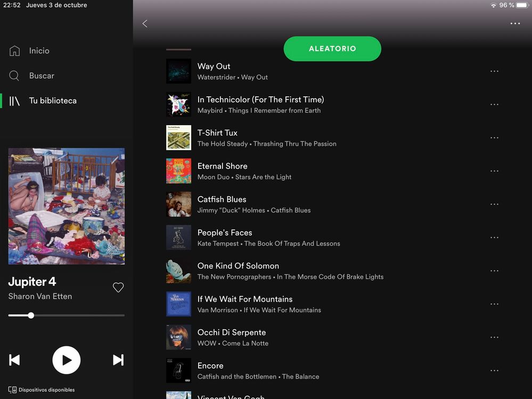This screenshot has width=532, height=399.
Task: Open artist Sharon Van Etten
Action: (40, 297)
